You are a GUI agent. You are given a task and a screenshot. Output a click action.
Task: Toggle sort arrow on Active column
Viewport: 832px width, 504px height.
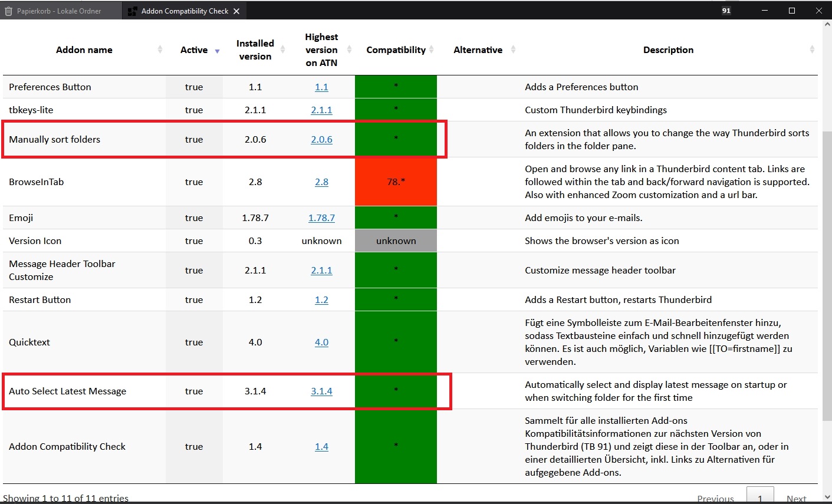[x=217, y=51]
